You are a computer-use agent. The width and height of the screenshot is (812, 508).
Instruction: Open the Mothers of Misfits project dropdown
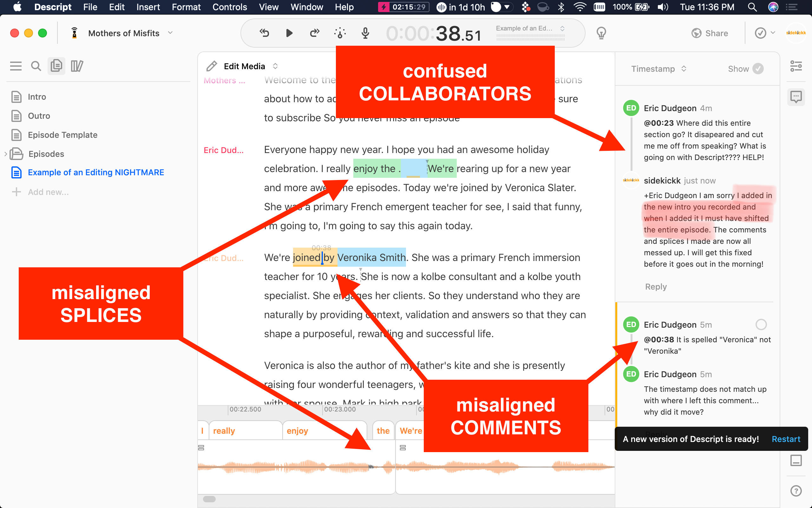pyautogui.click(x=170, y=33)
